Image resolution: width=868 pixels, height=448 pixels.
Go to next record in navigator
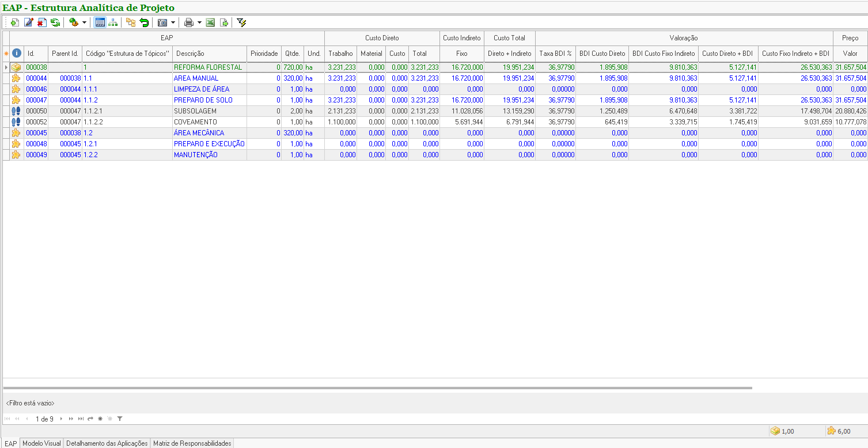tap(62, 419)
